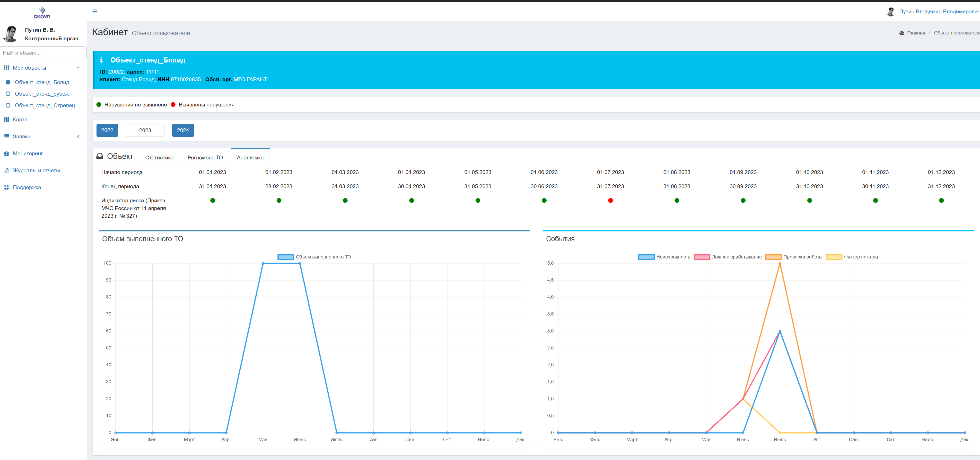Open Карта via the map icon
The width and height of the screenshot is (980, 460).
coord(6,119)
